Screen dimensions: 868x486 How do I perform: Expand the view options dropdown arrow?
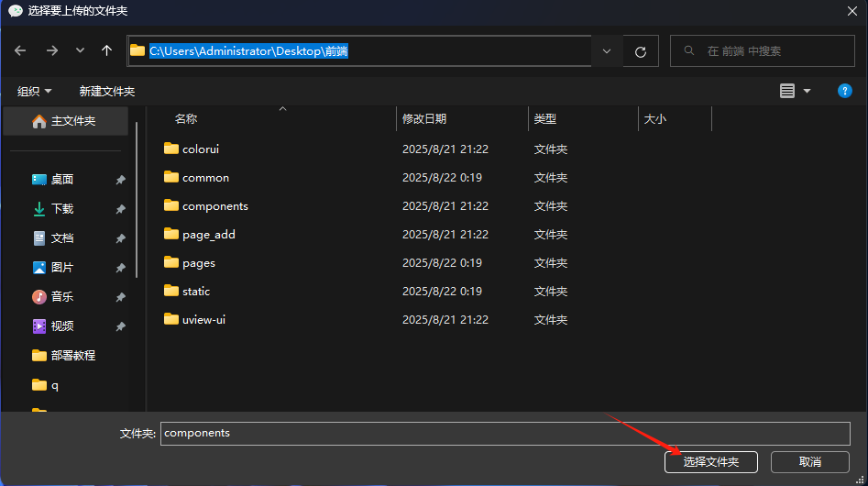point(808,91)
